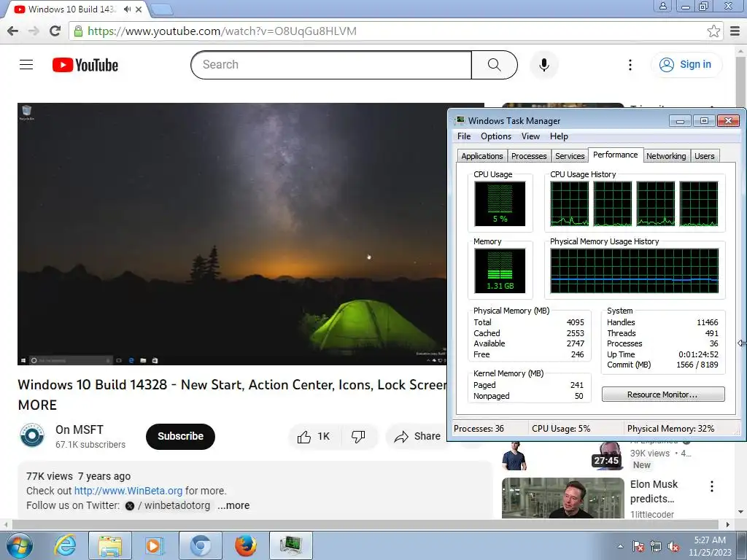Switch to the Networking tab
This screenshot has width=747, height=560.
(666, 156)
